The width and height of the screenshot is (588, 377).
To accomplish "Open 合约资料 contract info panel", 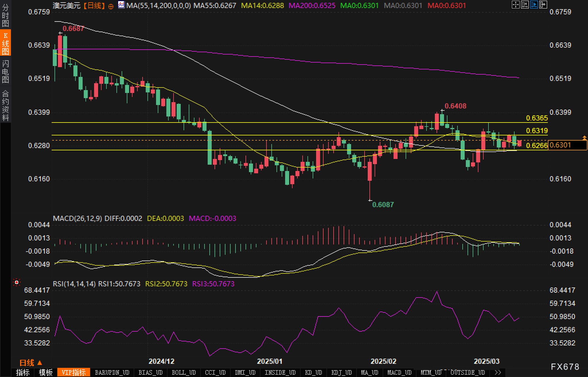I will tap(5, 105).
